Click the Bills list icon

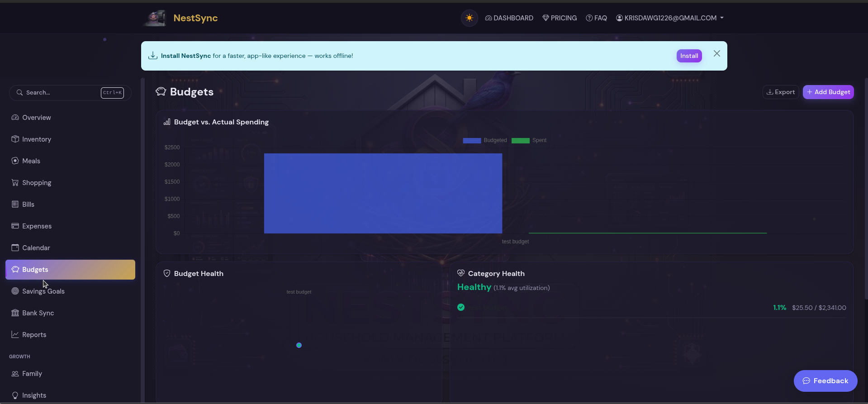(x=15, y=204)
